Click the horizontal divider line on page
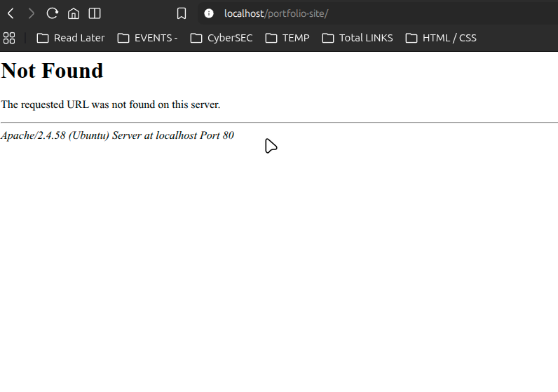The height and width of the screenshot is (392, 558). tap(279, 122)
